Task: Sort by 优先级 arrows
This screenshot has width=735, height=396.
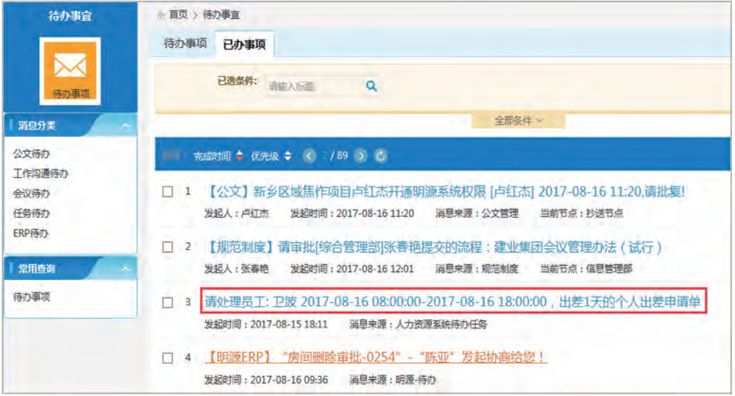Action: [288, 156]
